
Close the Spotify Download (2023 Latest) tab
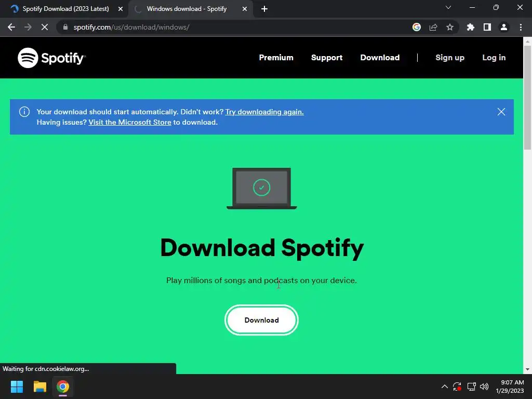(121, 9)
